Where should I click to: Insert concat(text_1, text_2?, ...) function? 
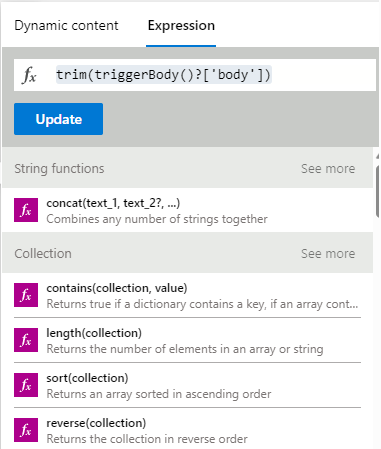(187, 210)
